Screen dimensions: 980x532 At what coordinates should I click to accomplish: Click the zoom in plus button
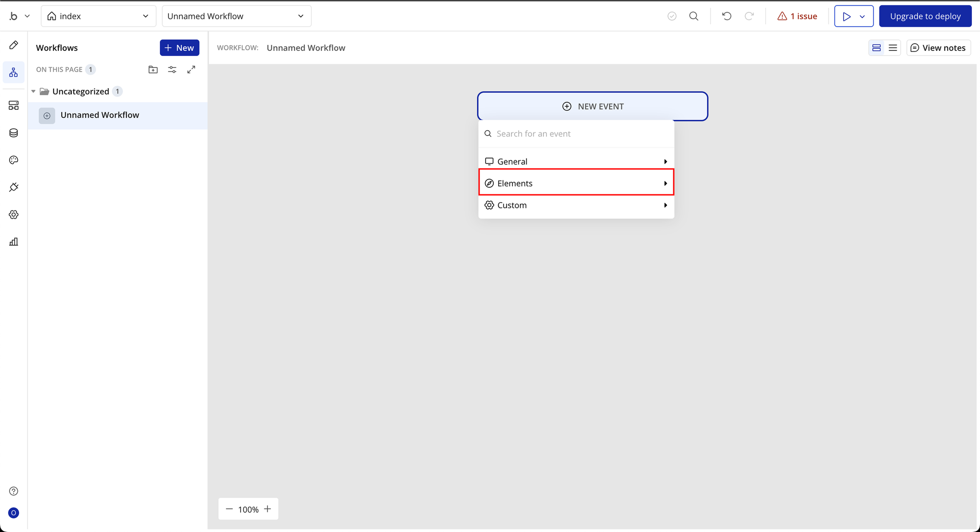267,509
